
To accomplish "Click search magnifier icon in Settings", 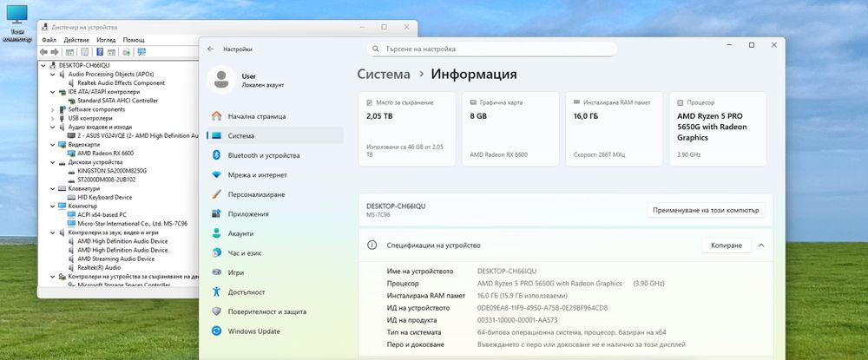I will click(x=377, y=49).
